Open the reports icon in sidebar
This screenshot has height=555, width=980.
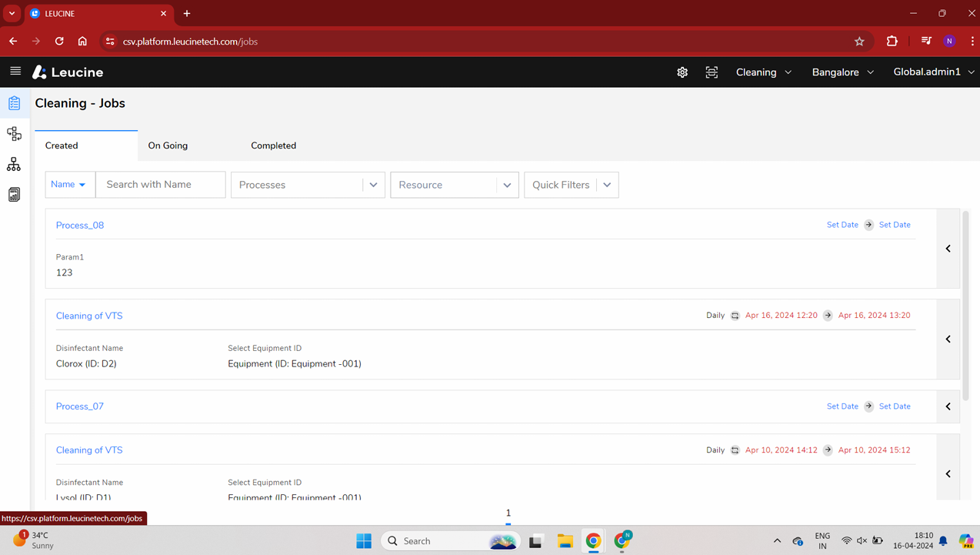pyautogui.click(x=14, y=195)
